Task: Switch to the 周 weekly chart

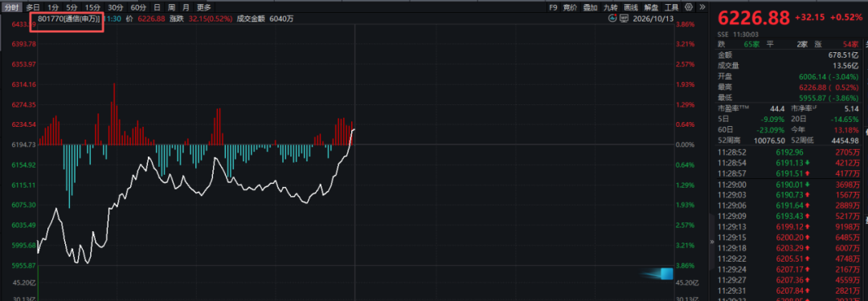Action: pyautogui.click(x=172, y=7)
